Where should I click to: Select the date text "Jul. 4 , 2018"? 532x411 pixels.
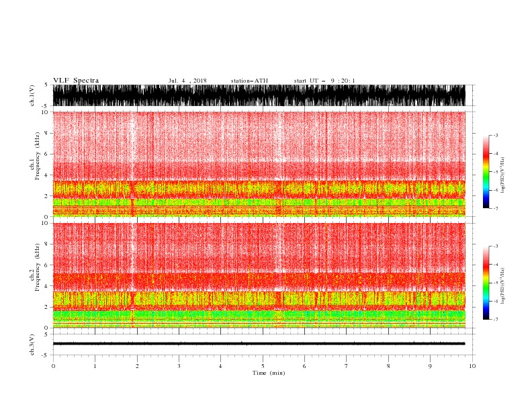point(187,81)
